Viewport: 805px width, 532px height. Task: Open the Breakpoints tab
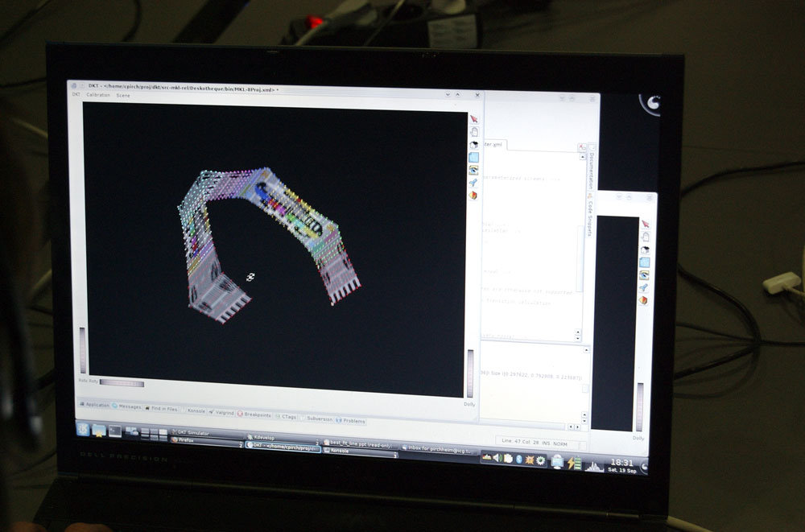[x=254, y=414]
